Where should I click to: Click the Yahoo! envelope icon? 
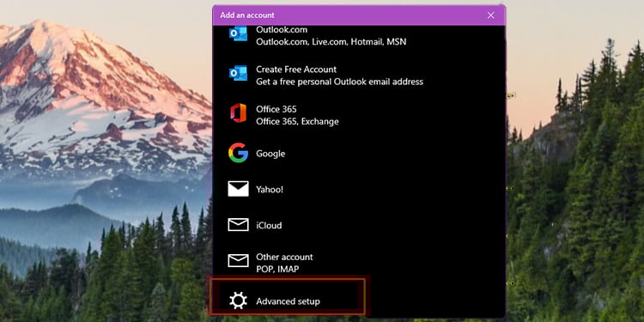coord(238,189)
